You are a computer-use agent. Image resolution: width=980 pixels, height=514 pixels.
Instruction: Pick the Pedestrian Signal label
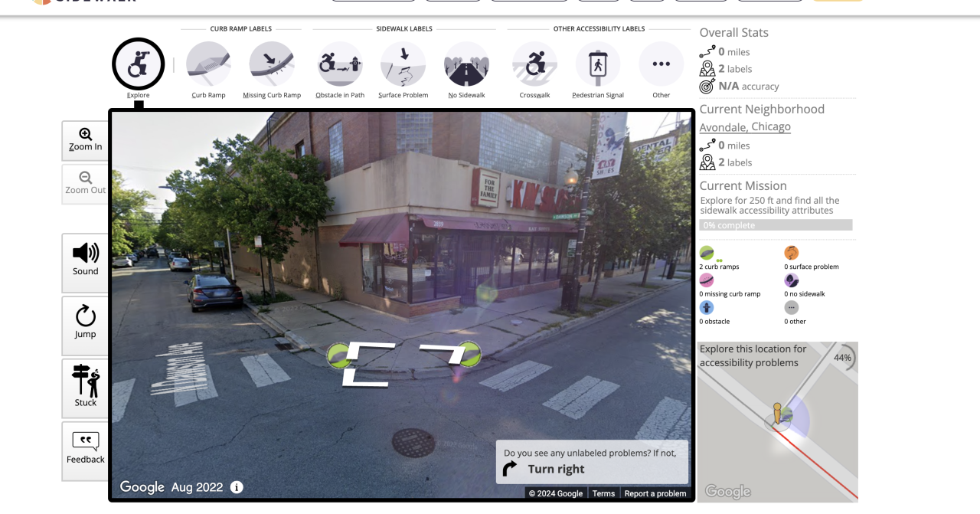point(598,64)
